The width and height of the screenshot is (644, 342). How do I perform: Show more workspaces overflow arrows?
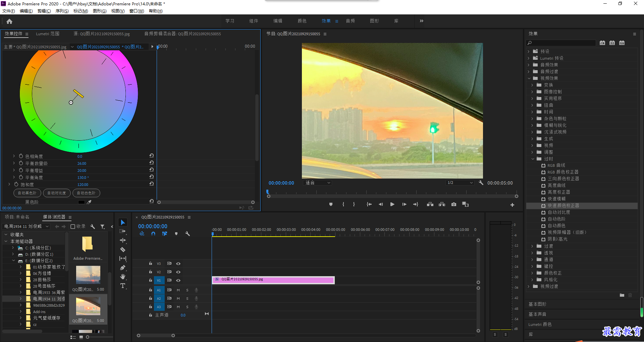pyautogui.click(x=422, y=21)
